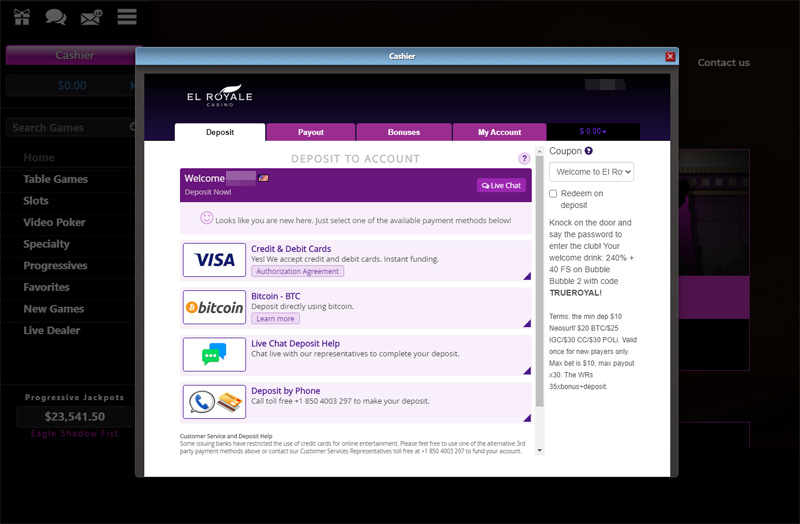Select the live chat bubbles tile
The width and height of the screenshot is (800, 524).
[x=214, y=355]
